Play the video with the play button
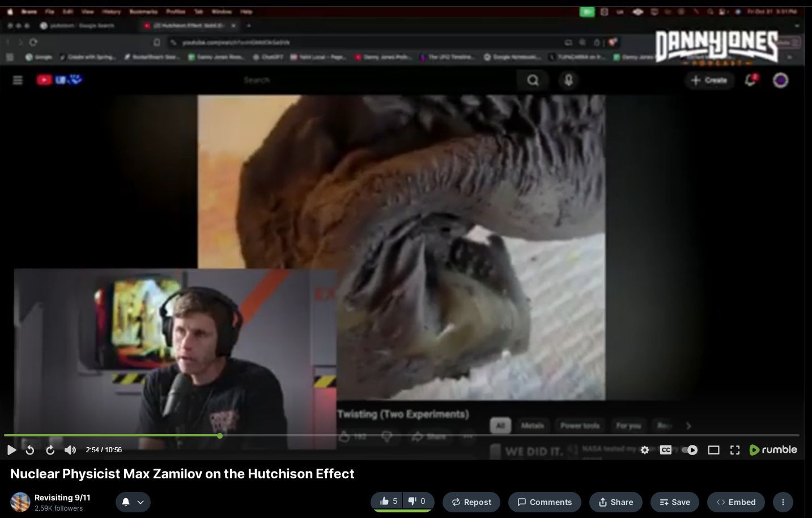The width and height of the screenshot is (812, 518). pyautogui.click(x=11, y=450)
